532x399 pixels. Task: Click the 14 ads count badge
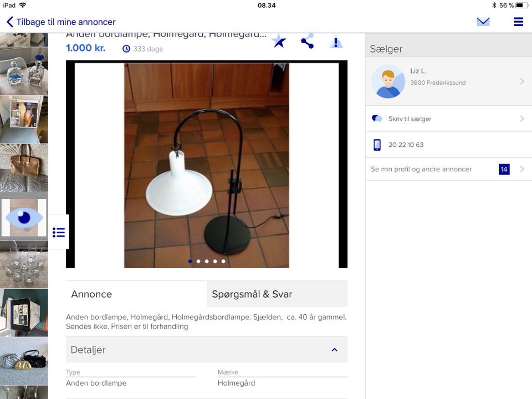click(x=504, y=170)
